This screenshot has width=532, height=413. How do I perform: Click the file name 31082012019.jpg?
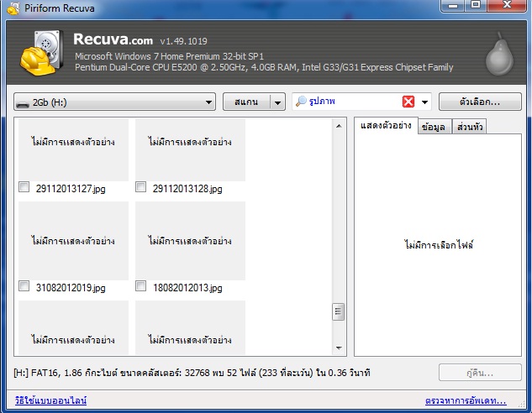[x=71, y=288]
